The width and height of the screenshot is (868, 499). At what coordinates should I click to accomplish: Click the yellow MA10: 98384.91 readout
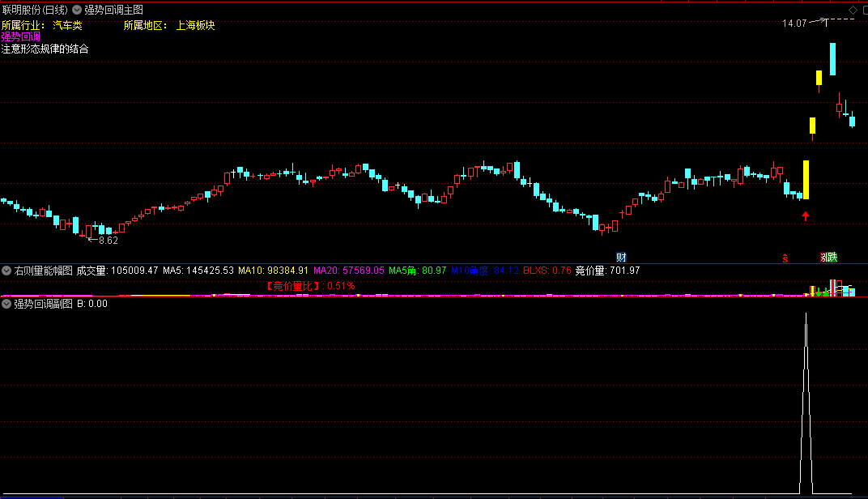(x=273, y=271)
